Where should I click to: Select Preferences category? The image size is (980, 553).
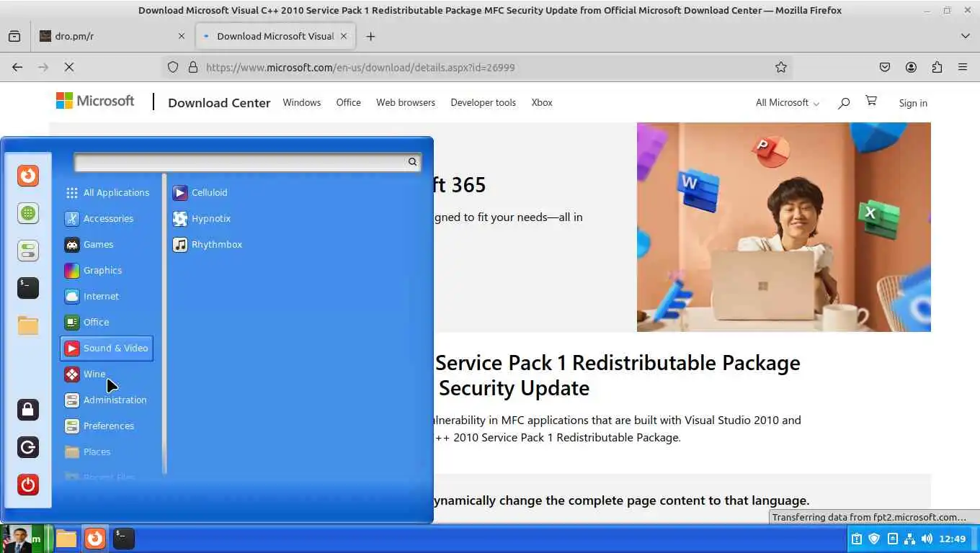[107, 426]
